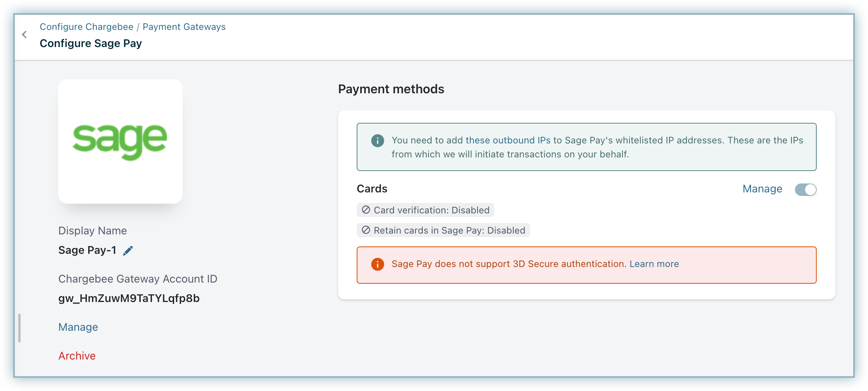This screenshot has height=391, width=868.
Task: Open the 'these outbound IPs' link
Action: pyautogui.click(x=508, y=140)
